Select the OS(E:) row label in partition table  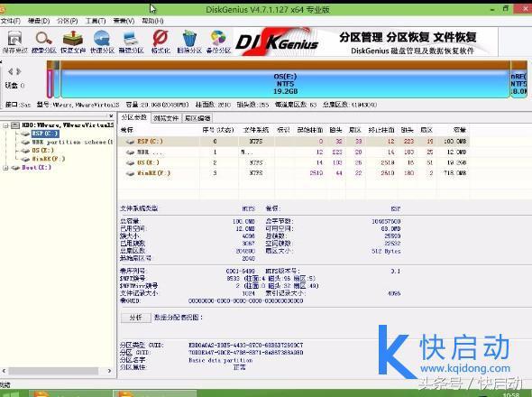pyautogui.click(x=148, y=163)
